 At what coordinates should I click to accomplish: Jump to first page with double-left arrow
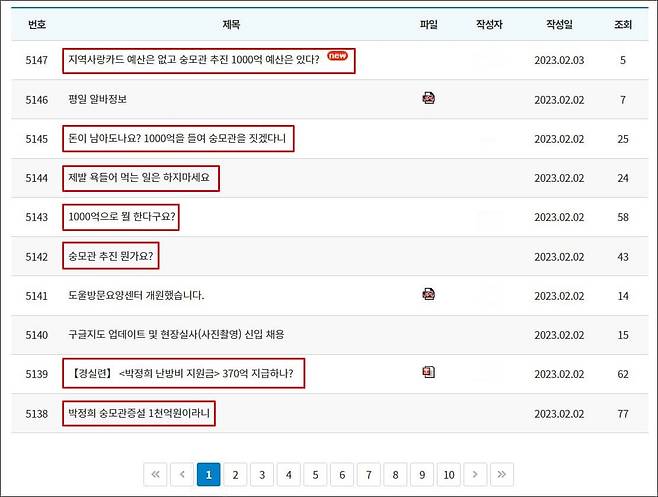click(156, 474)
